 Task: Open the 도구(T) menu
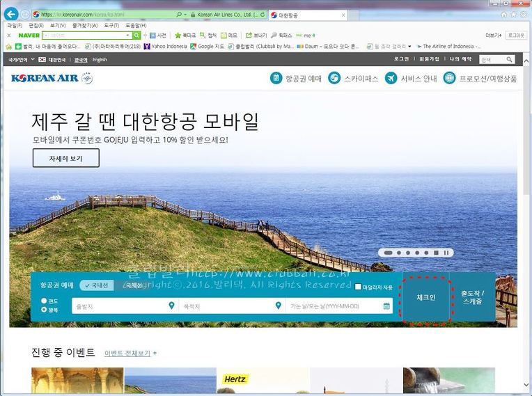coord(111,26)
